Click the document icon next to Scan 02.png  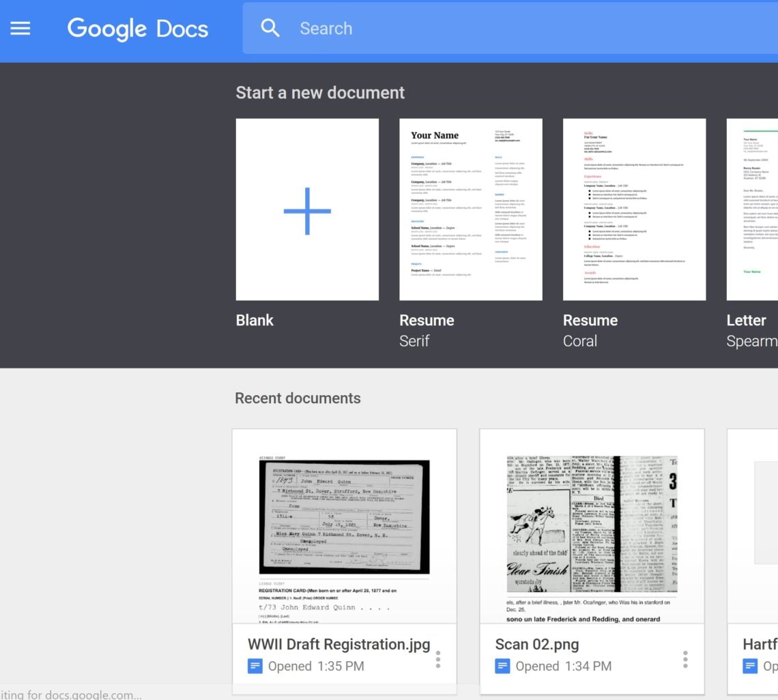504,666
